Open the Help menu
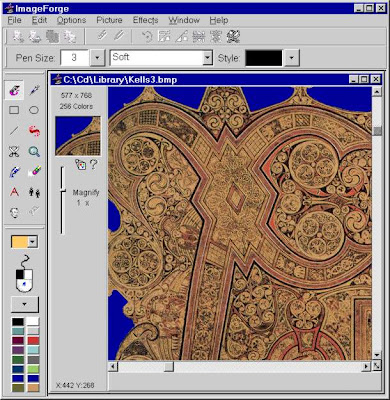390x400 pixels. [219, 20]
